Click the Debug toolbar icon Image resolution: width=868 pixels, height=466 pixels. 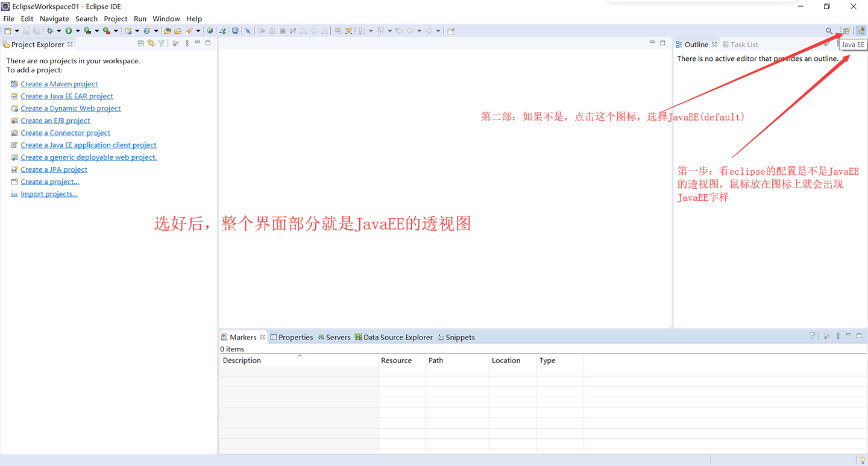point(49,31)
